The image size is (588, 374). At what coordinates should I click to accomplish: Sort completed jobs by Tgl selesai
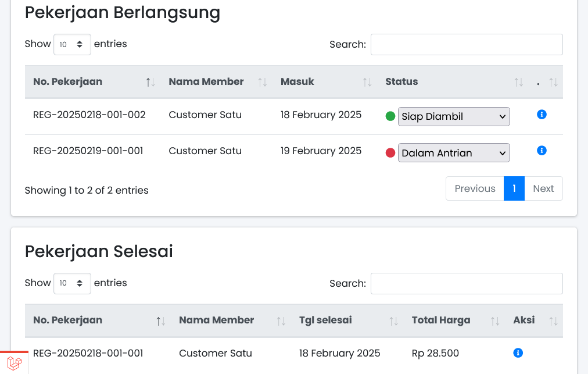(348, 320)
